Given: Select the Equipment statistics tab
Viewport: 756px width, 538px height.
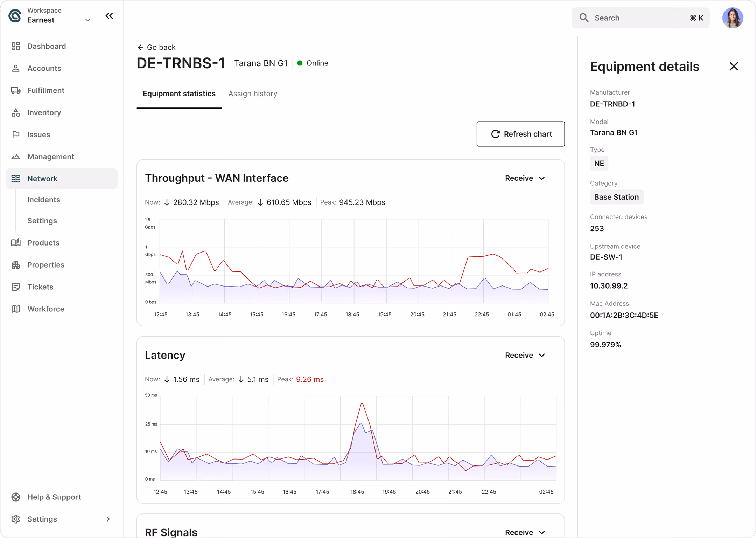Looking at the screenshot, I should (179, 94).
